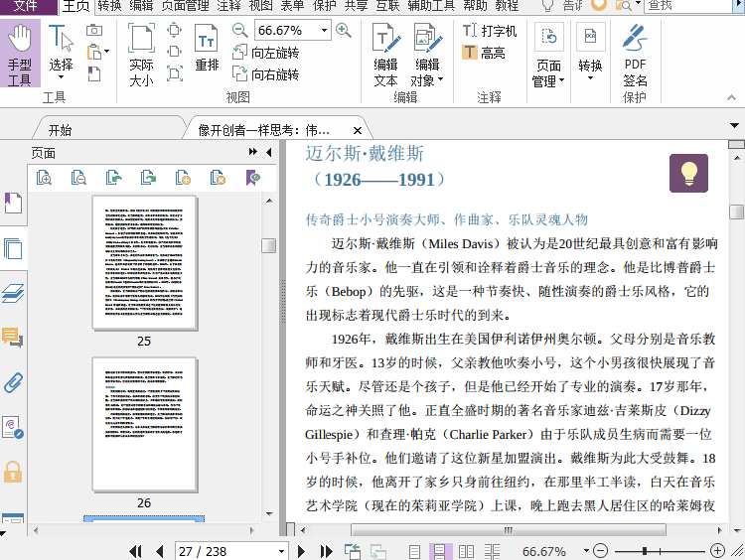Screen dimensions: 745x560
Task: Open the security lock panel in sidebar
Action: [13, 471]
